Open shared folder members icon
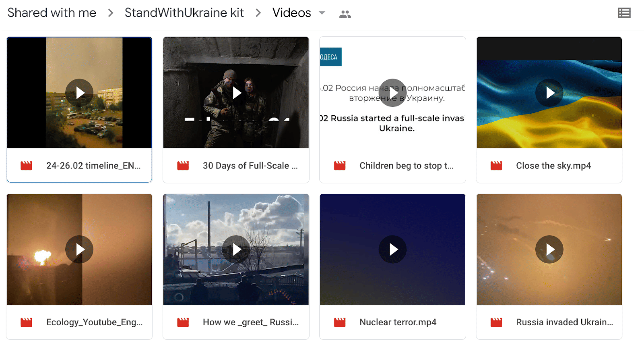The height and width of the screenshot is (343, 644). pos(345,14)
